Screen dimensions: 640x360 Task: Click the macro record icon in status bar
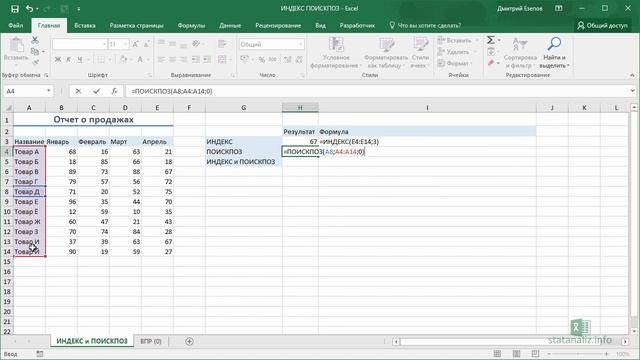40,354
